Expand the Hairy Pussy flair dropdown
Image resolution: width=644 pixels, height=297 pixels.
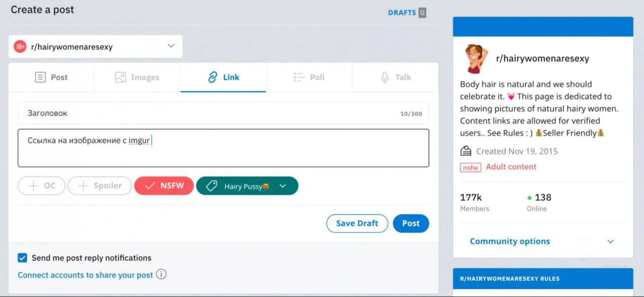tap(282, 185)
